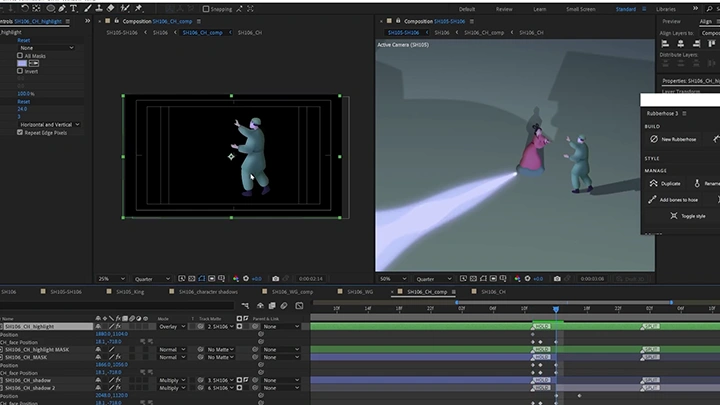
Task: Select the Roto Brush tool
Action: (124, 8)
